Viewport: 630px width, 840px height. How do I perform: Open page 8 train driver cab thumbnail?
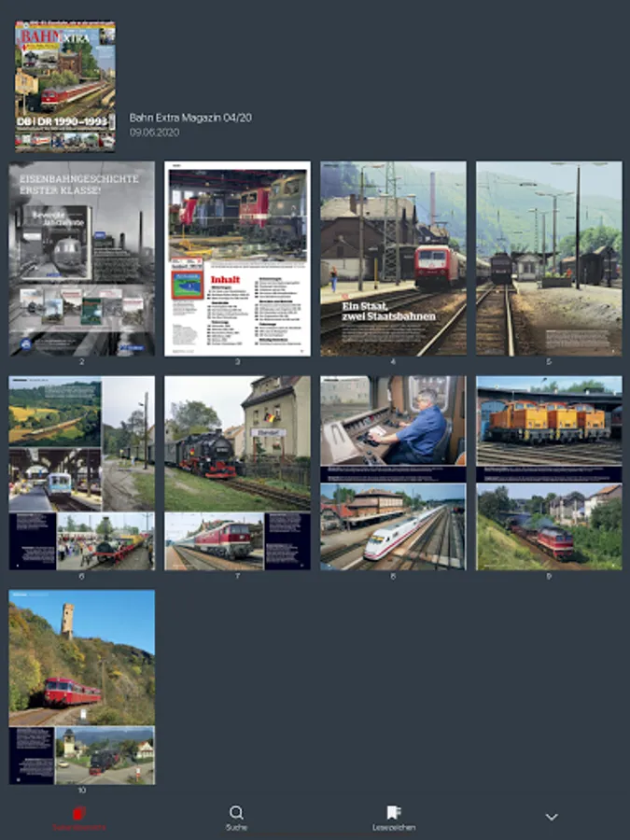click(393, 472)
